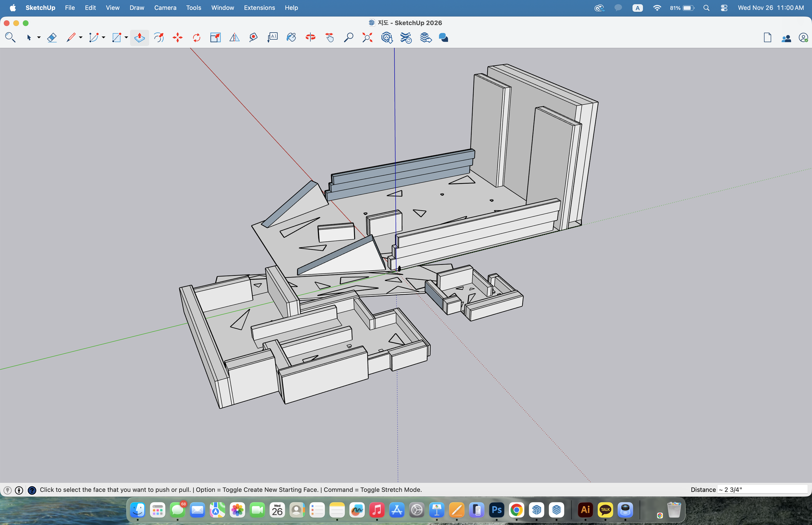Click the collaborators icon near top right
Viewport: 812px width, 525px height.
pyautogui.click(x=786, y=38)
